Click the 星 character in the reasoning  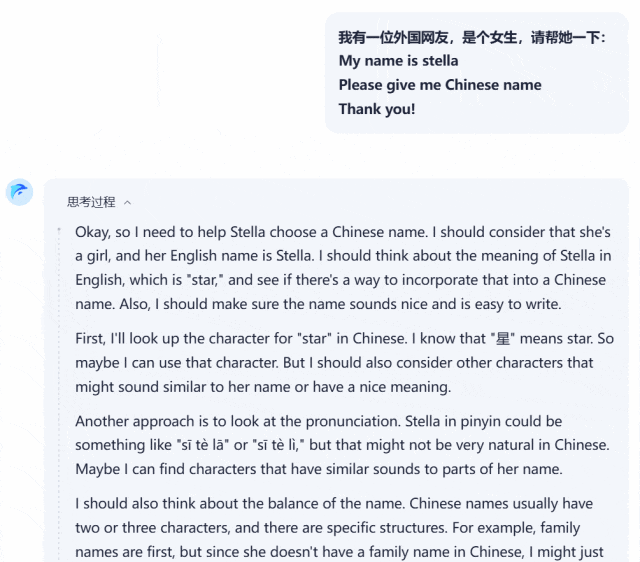503,339
